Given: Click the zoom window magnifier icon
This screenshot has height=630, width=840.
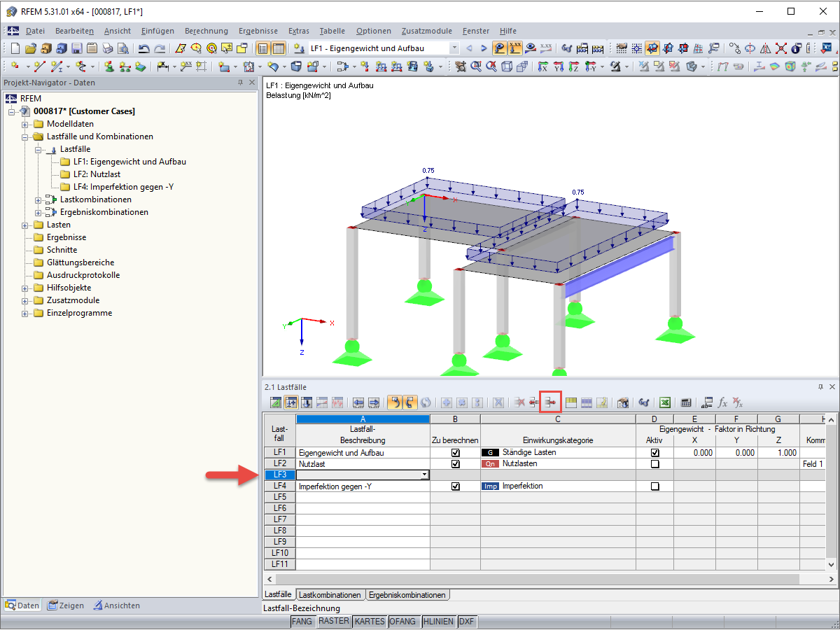Looking at the screenshot, I should [x=476, y=66].
